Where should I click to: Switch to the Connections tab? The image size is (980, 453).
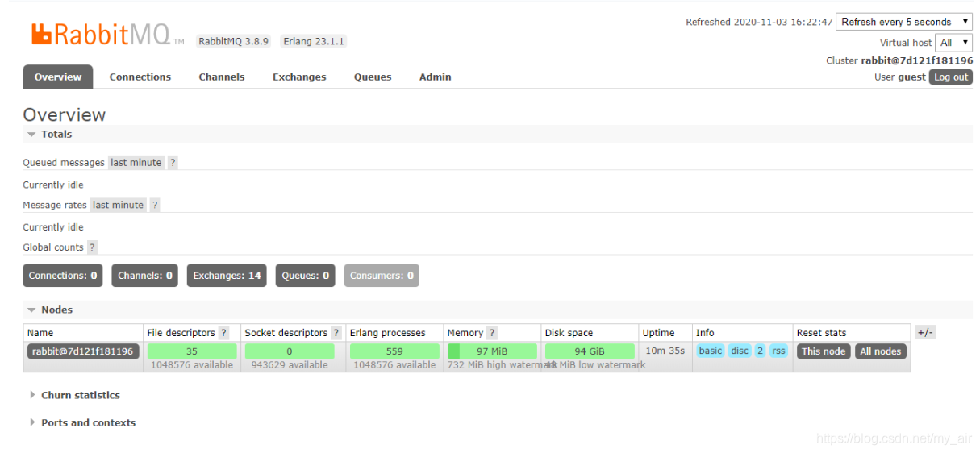point(140,77)
